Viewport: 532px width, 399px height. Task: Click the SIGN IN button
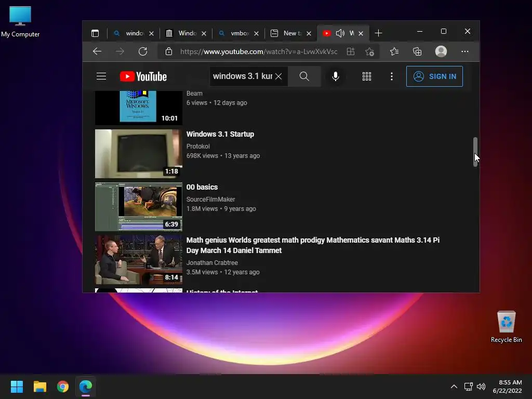coord(434,76)
